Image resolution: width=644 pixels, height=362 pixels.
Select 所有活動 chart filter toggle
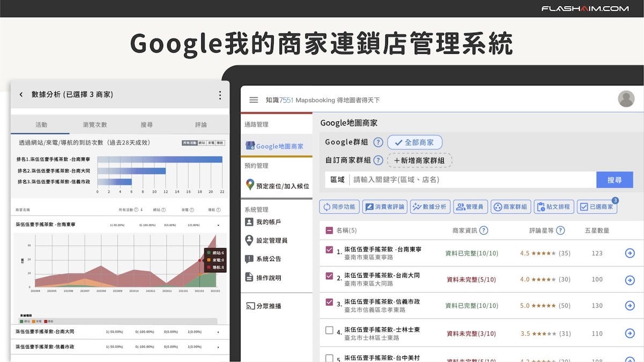pyautogui.click(x=189, y=143)
